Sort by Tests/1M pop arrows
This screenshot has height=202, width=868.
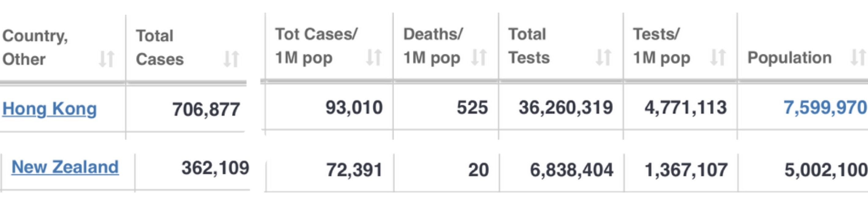(718, 57)
